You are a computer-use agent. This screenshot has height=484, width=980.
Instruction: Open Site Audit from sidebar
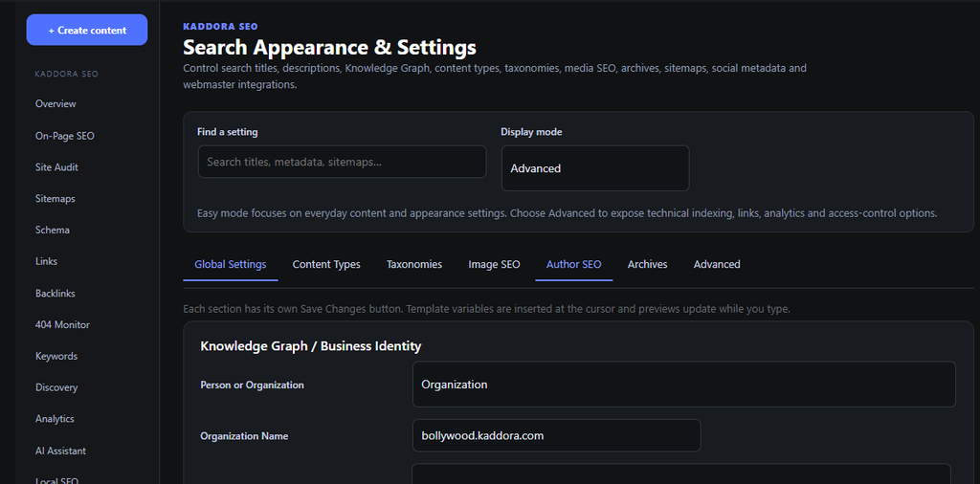pyautogui.click(x=56, y=166)
